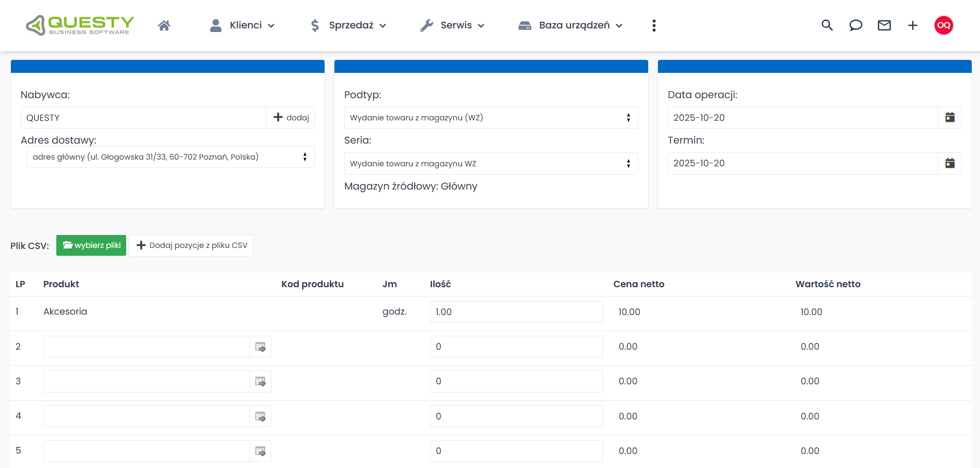Expand the Podtyp dropdown
This screenshot has width=980, height=468.
click(491, 118)
